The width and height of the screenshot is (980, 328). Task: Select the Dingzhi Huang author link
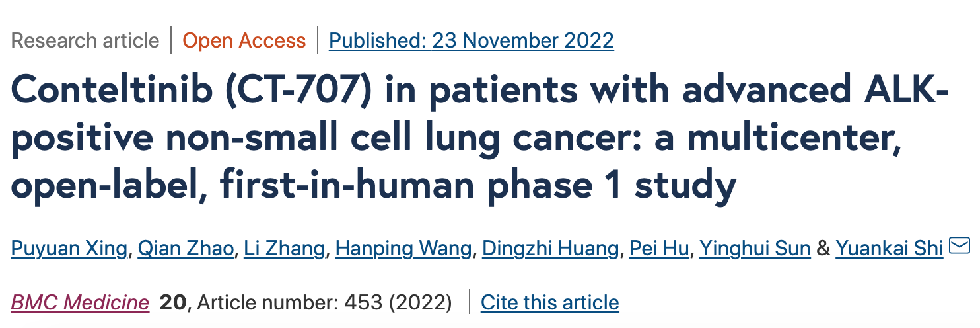click(x=551, y=249)
